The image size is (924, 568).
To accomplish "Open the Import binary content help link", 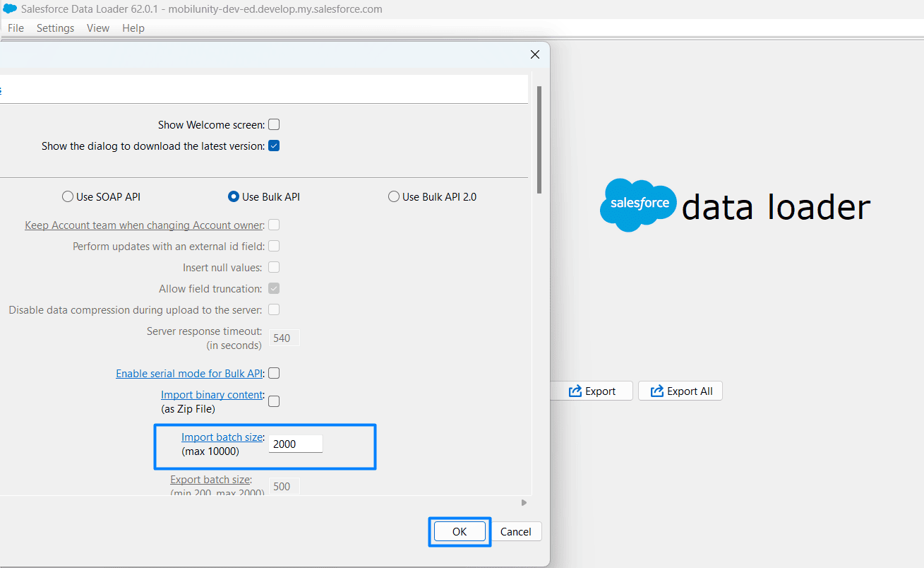I will [212, 395].
